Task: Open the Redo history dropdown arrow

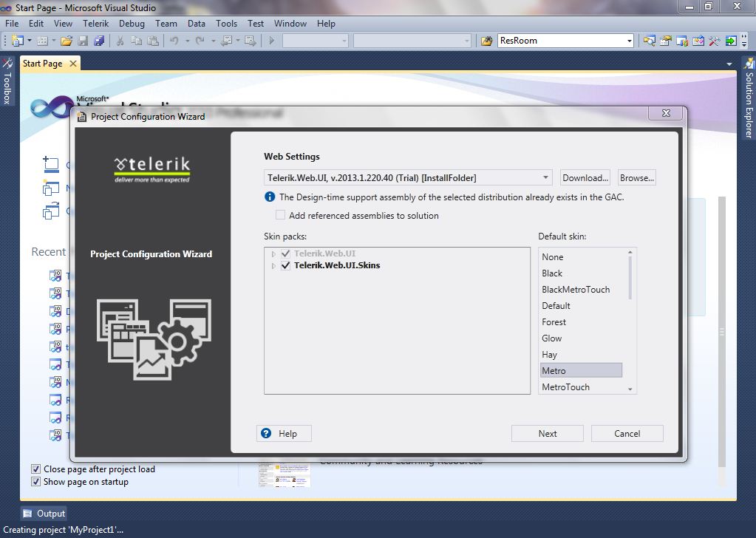Action: [213, 41]
